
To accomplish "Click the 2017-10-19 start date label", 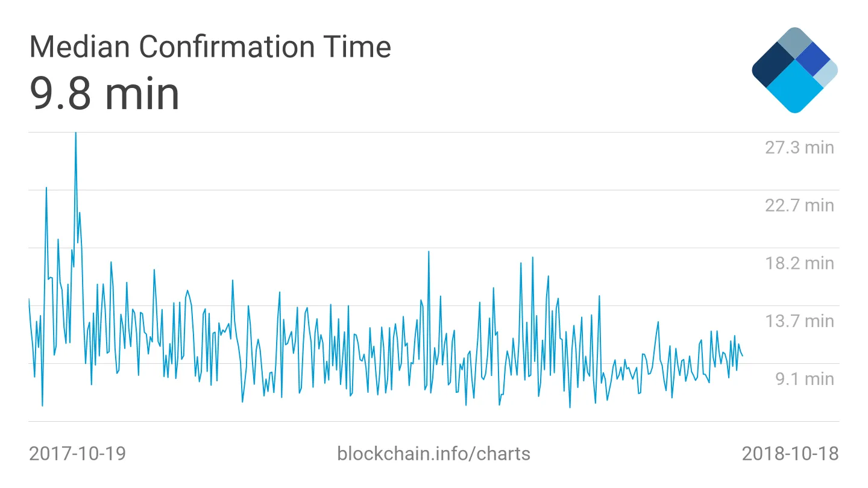I will [x=78, y=453].
